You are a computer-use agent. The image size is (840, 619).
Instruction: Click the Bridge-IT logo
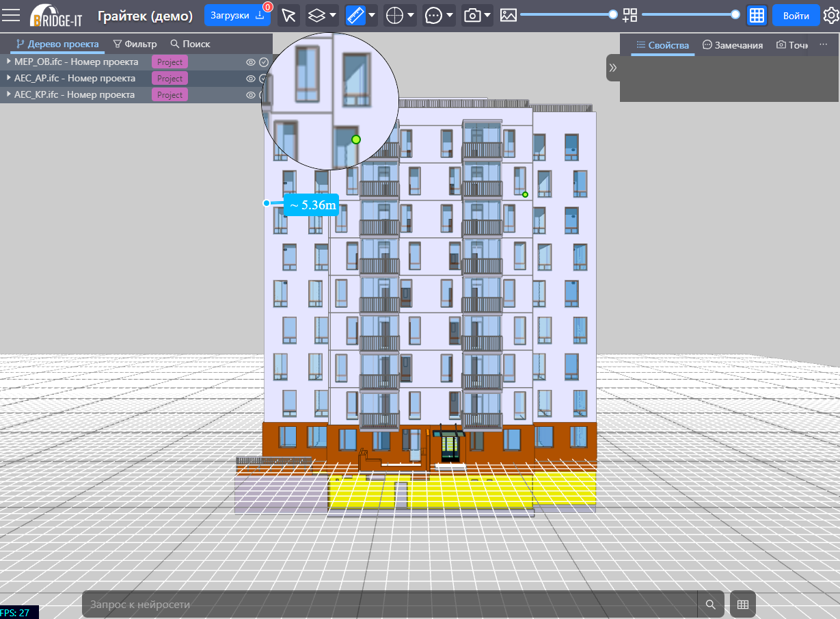[55, 15]
